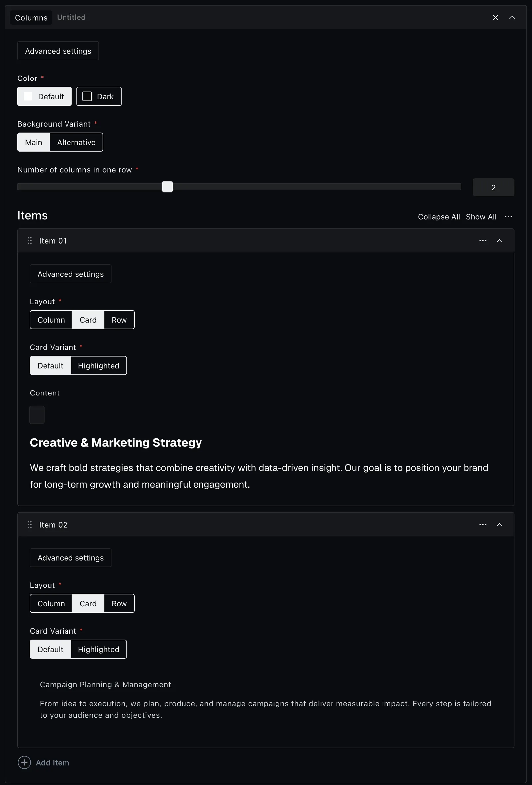Collapse Item 02 using its chevron
Image resolution: width=532 pixels, height=785 pixels.
(499, 525)
